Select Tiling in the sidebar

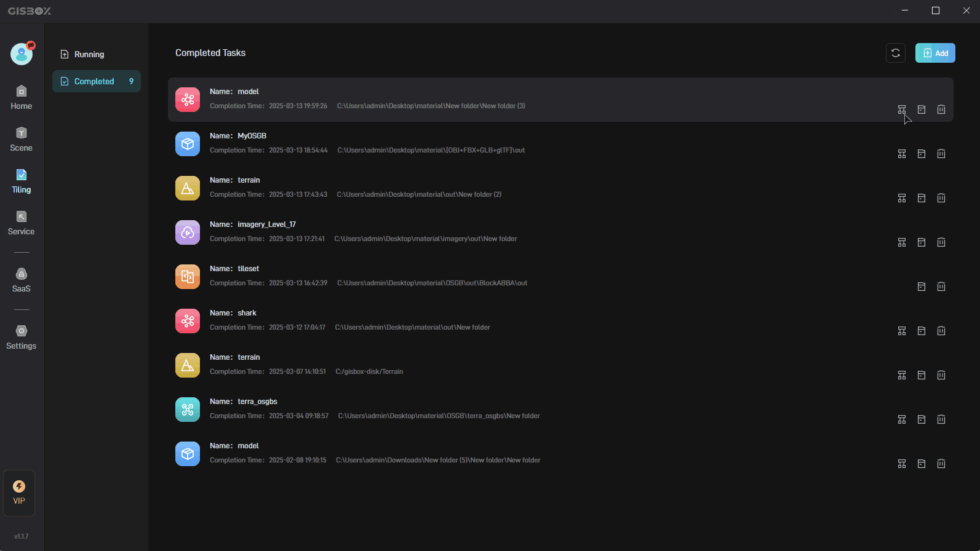(22, 181)
